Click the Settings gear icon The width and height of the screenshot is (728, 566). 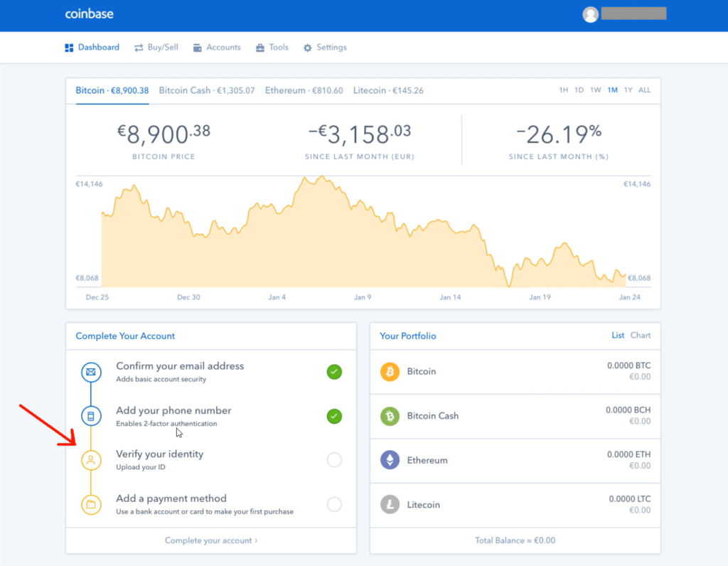307,48
